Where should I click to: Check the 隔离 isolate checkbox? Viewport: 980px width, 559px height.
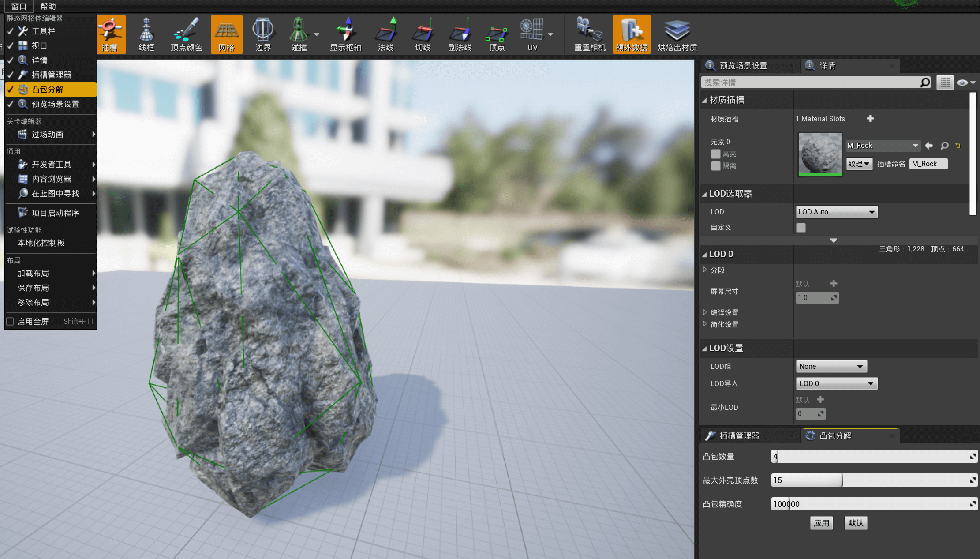[x=715, y=165]
